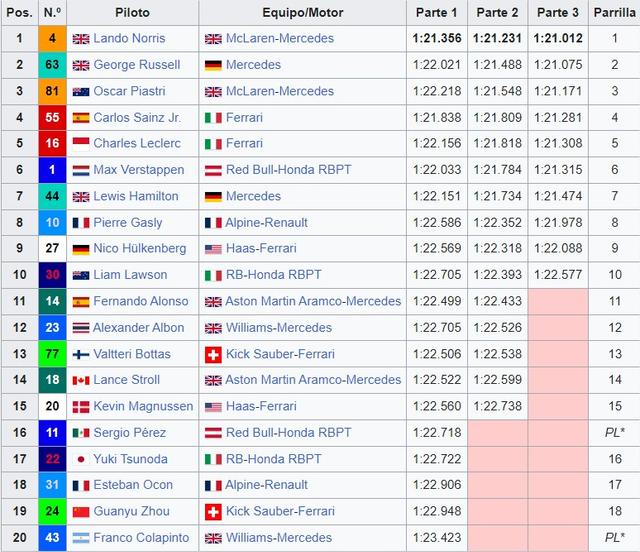Open RB-Honda RBPT link in Yuki Tsunoda row

(274, 459)
